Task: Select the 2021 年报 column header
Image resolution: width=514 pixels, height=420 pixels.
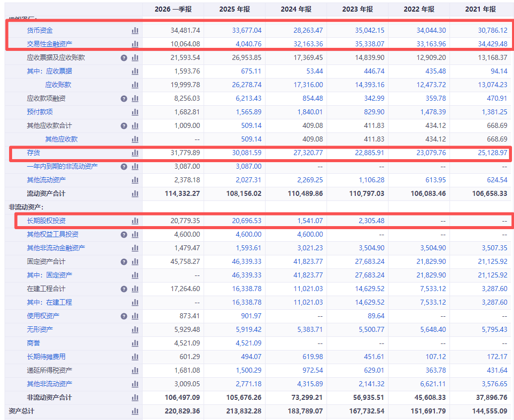Action: point(481,9)
